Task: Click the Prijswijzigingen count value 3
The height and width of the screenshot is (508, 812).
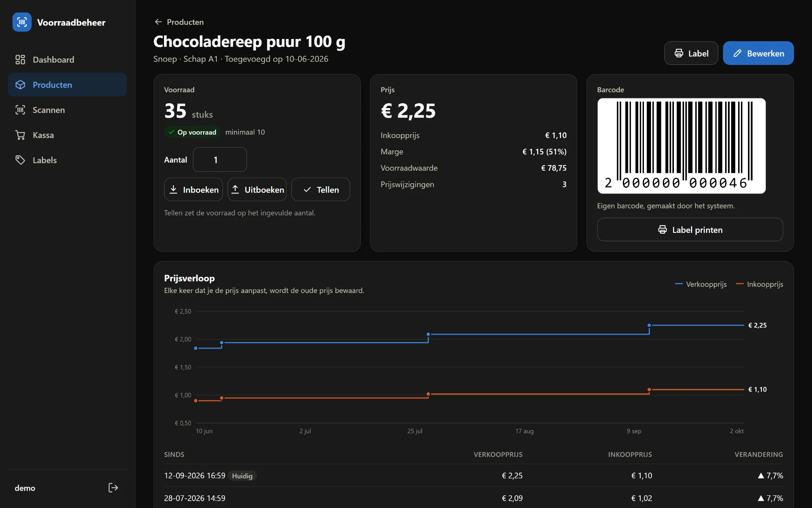Action: click(564, 184)
